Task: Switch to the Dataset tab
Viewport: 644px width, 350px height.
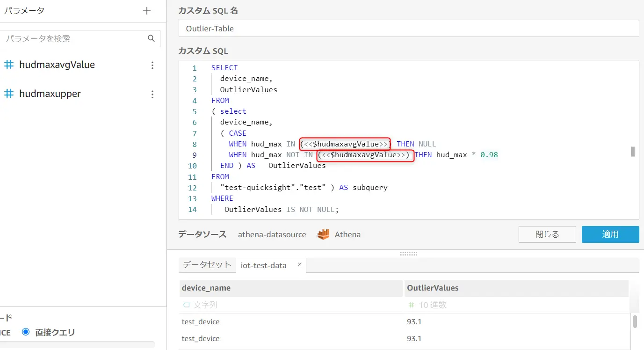Action: point(207,265)
